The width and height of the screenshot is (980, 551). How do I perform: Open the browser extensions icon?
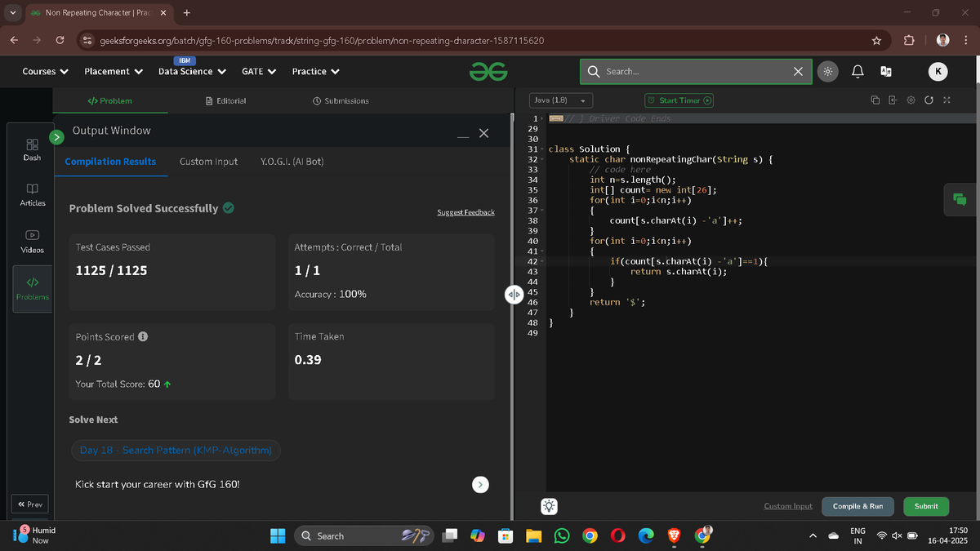[x=909, y=40]
